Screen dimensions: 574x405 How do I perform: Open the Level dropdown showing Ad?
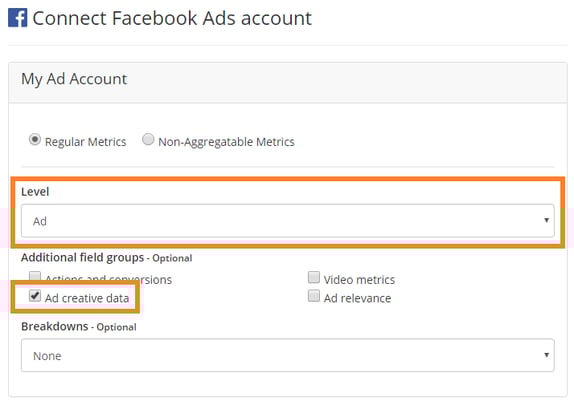(288, 221)
